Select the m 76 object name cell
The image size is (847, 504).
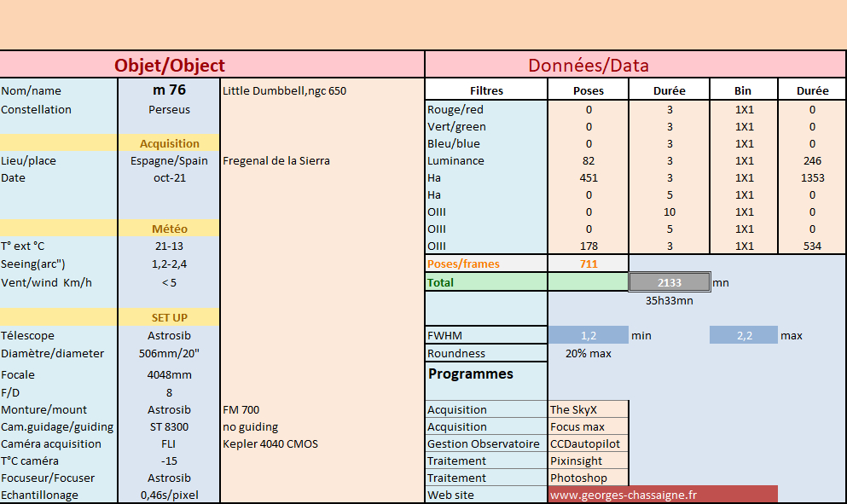[169, 90]
